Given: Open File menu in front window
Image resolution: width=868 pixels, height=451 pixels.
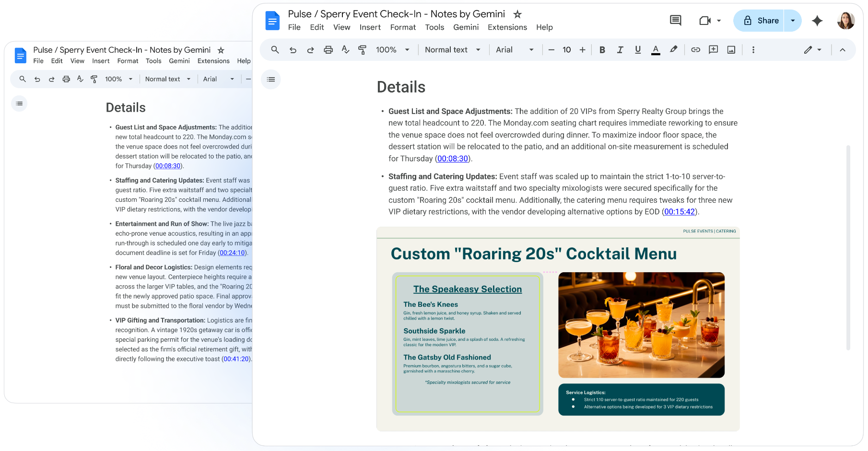Looking at the screenshot, I should point(294,27).
